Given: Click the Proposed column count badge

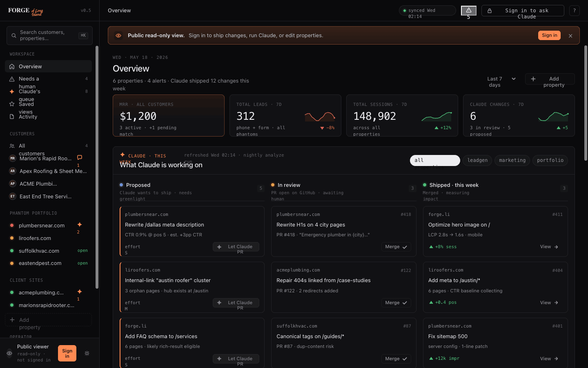Looking at the screenshot, I should 261,188.
